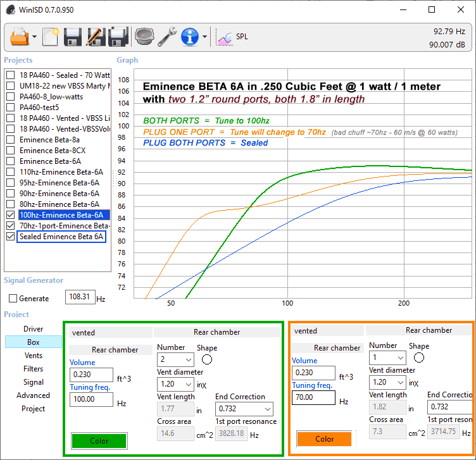Viewport: 476px width, 460px height.
Task: Click Save As floppy with pencil icon
Action: 97,37
